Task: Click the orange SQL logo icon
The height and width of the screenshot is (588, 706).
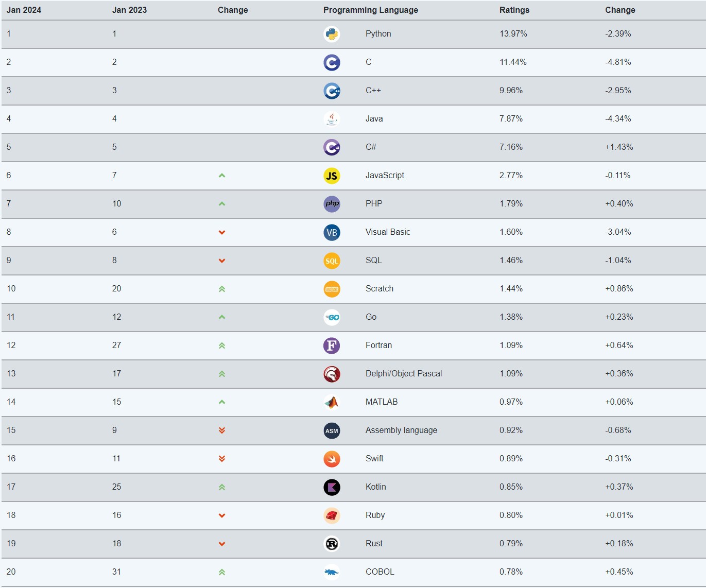Action: [332, 261]
